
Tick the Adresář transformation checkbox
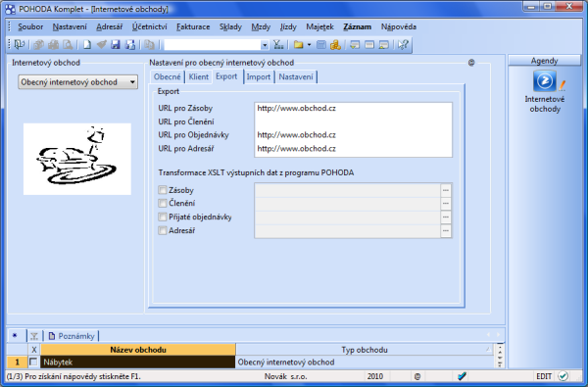[x=163, y=230]
